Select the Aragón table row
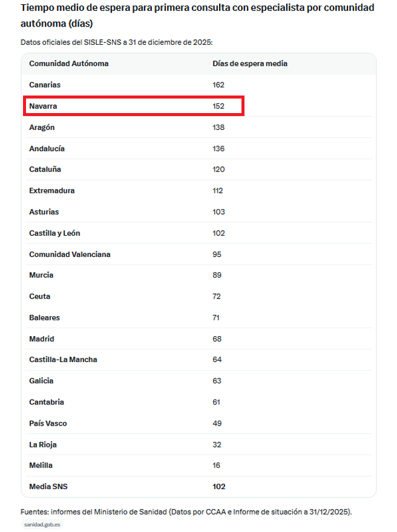 [x=199, y=127]
